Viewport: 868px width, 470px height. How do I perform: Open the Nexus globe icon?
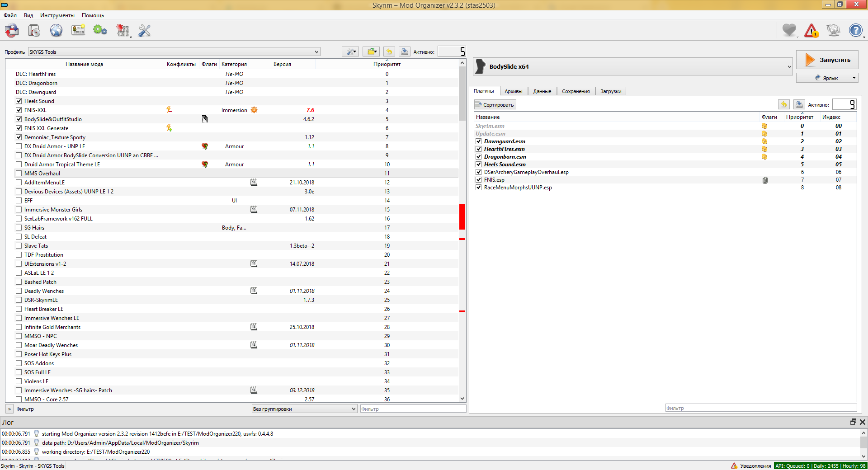pyautogui.click(x=56, y=31)
